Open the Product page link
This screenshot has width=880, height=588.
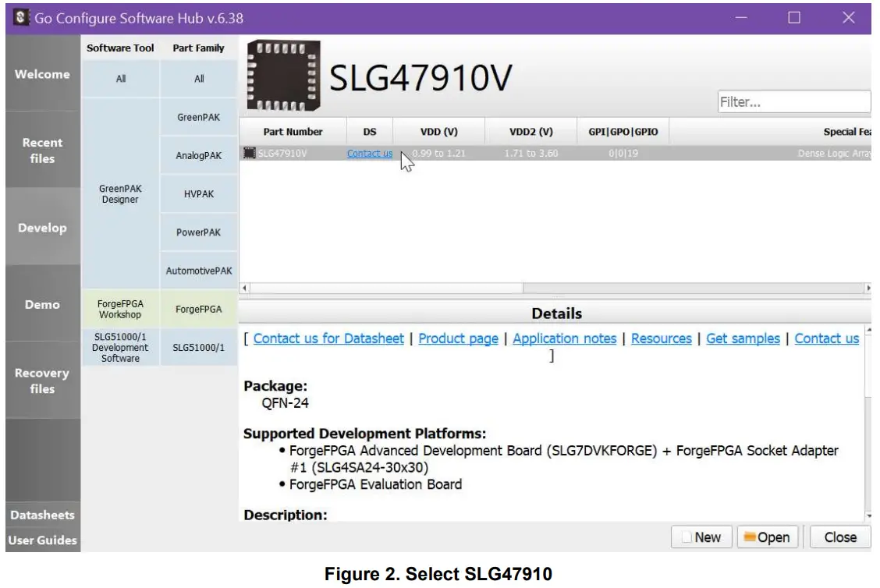pos(459,338)
